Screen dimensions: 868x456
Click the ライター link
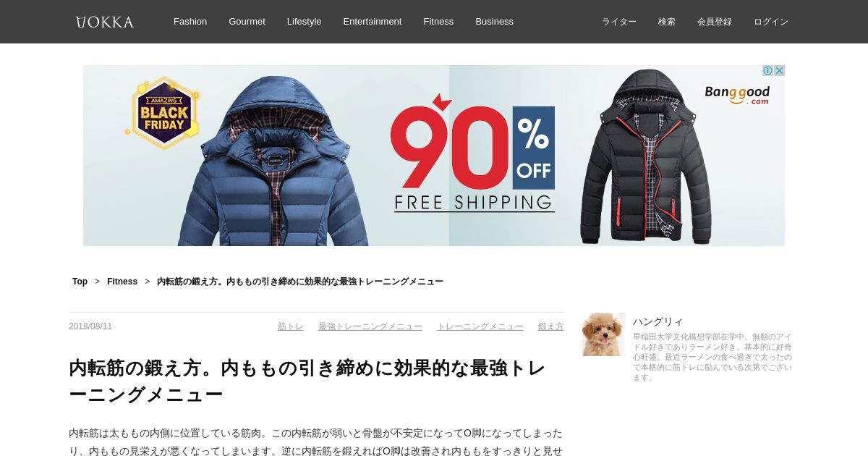pyautogui.click(x=619, y=22)
